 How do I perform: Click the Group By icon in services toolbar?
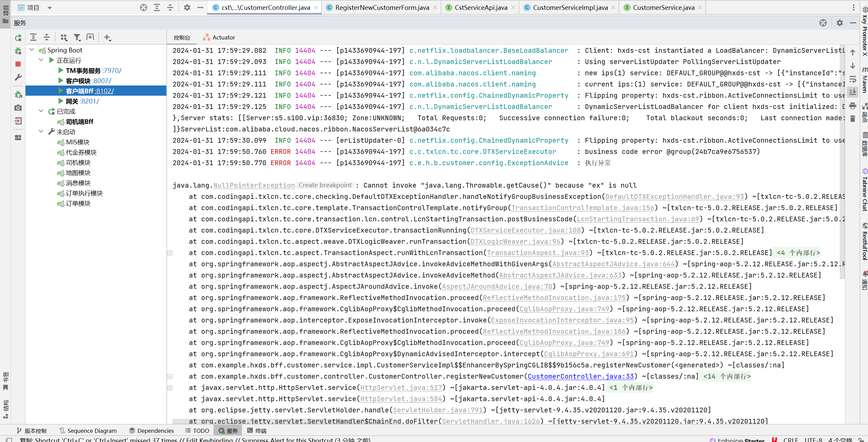64,37
